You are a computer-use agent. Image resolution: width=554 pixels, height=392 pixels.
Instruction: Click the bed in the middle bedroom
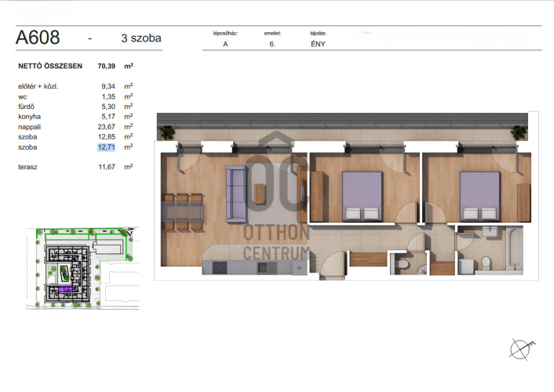coord(363,195)
